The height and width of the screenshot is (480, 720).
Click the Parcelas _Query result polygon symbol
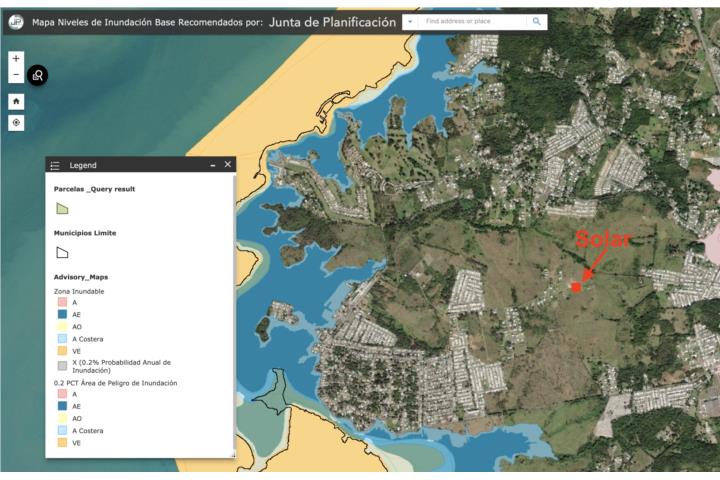[62, 208]
